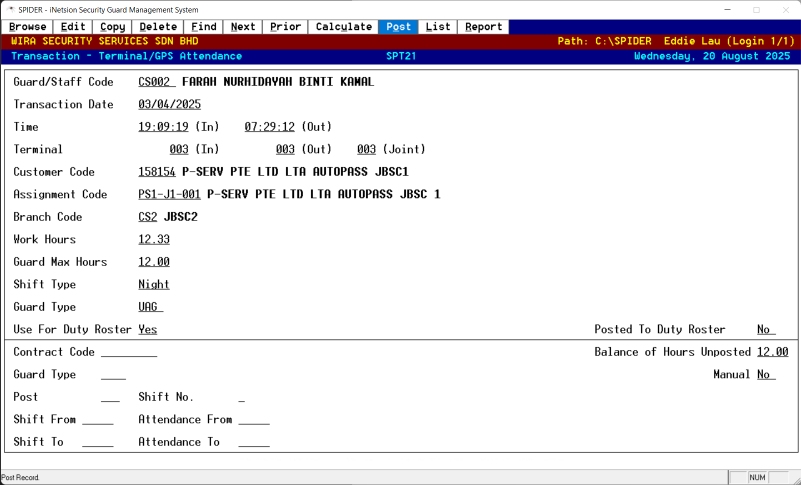
Task: Select the Transaction Date field 03/04/2025
Action: (x=170, y=104)
